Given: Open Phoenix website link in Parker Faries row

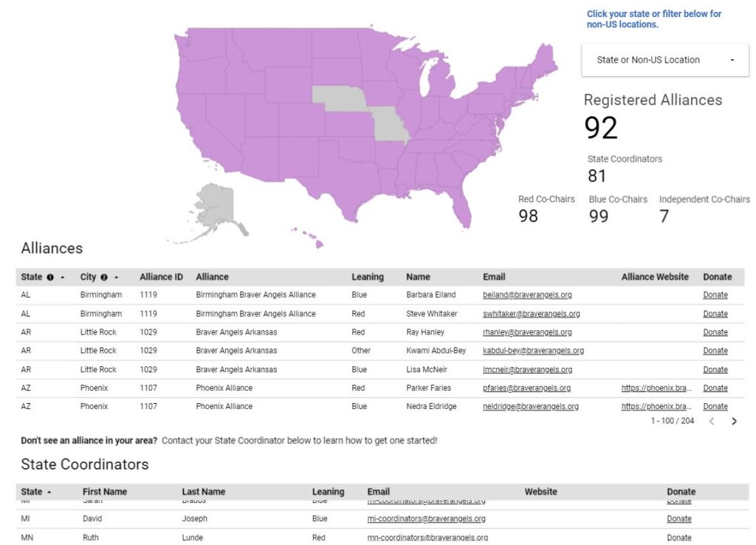Looking at the screenshot, I should (x=656, y=388).
